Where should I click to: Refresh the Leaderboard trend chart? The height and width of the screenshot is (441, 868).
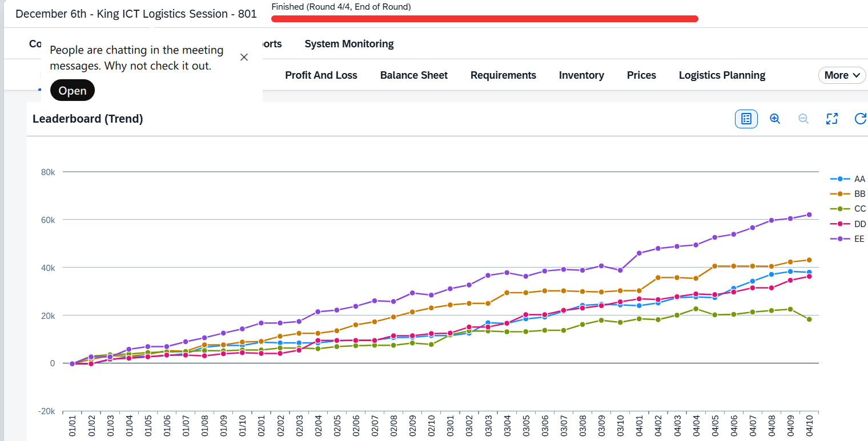[x=860, y=119]
